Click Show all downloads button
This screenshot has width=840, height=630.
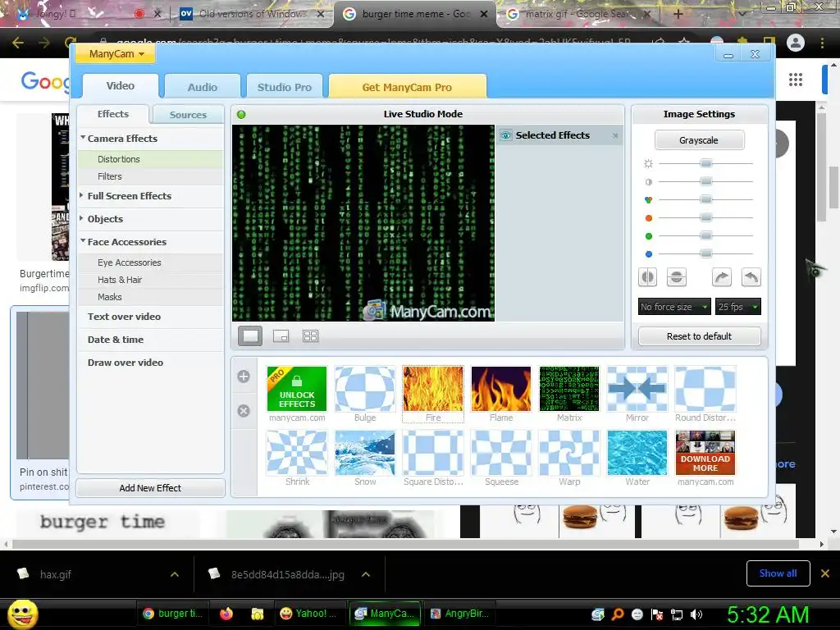(778, 573)
